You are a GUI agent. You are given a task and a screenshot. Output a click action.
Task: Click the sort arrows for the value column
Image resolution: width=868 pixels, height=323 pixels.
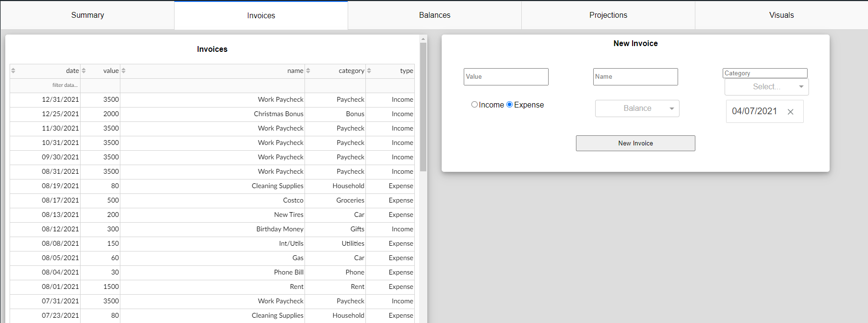point(83,71)
